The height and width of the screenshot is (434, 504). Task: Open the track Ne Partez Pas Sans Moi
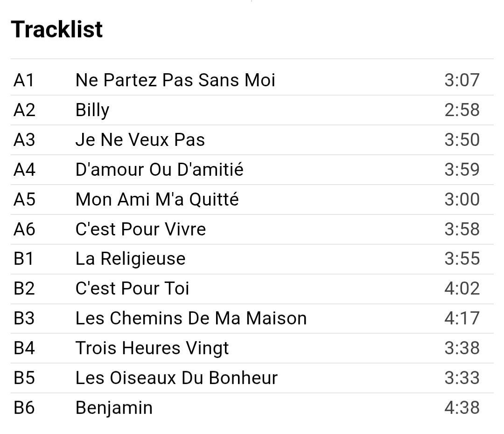pos(175,80)
